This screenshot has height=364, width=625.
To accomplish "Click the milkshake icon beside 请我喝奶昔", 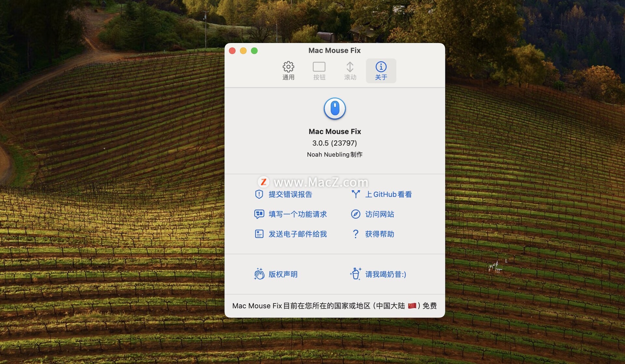I will (x=355, y=274).
